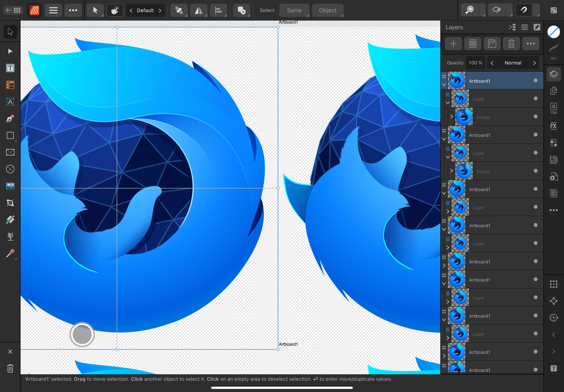Select the Rectangle shape tool

click(10, 136)
